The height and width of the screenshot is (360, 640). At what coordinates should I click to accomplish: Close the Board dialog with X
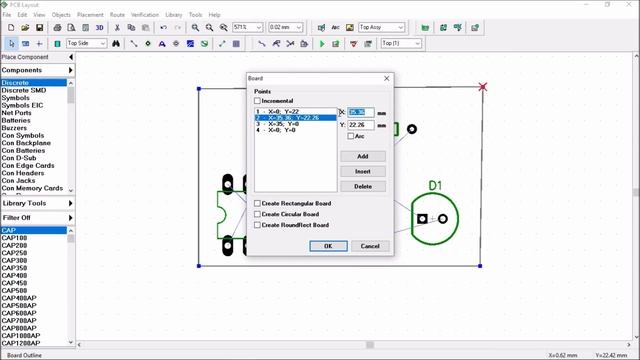click(x=387, y=78)
